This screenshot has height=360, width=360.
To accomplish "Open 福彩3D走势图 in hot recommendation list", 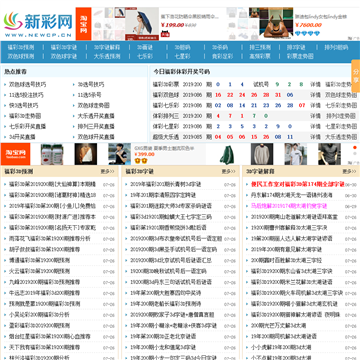I will click(25, 116).
